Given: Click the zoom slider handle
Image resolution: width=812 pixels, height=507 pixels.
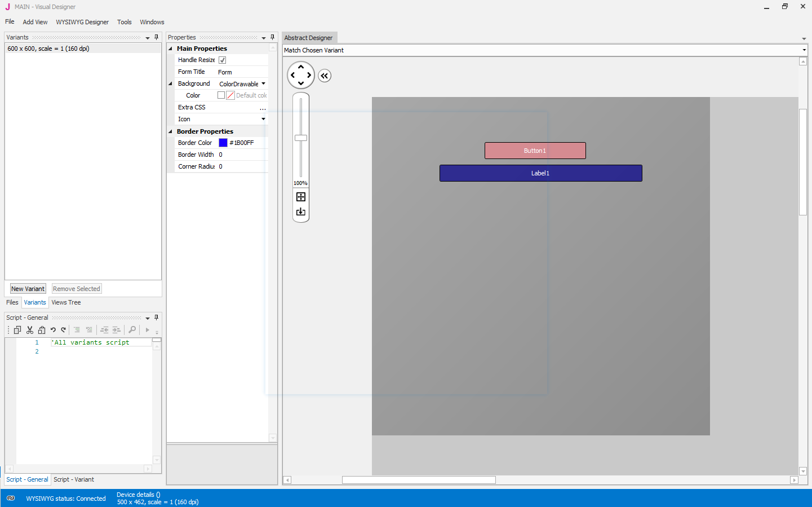Looking at the screenshot, I should coord(301,138).
